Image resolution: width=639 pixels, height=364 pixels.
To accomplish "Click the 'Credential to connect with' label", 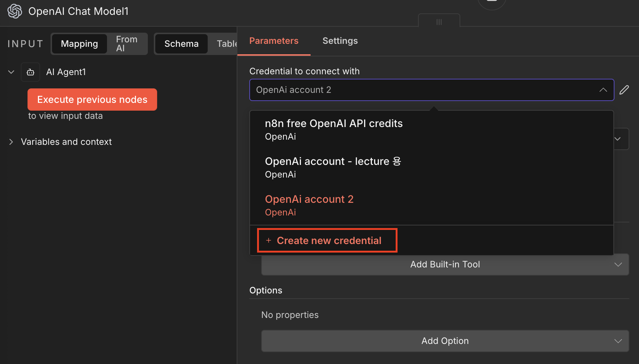I will click(x=304, y=71).
